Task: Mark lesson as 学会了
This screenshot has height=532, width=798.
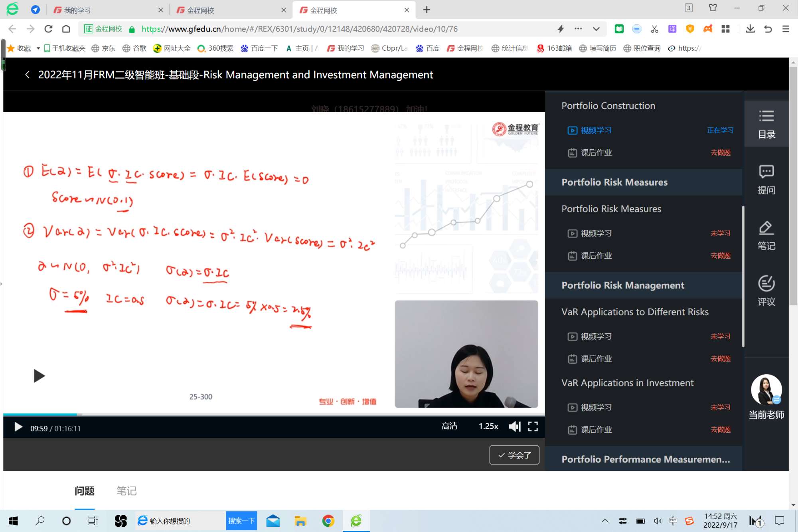Action: pos(514,455)
